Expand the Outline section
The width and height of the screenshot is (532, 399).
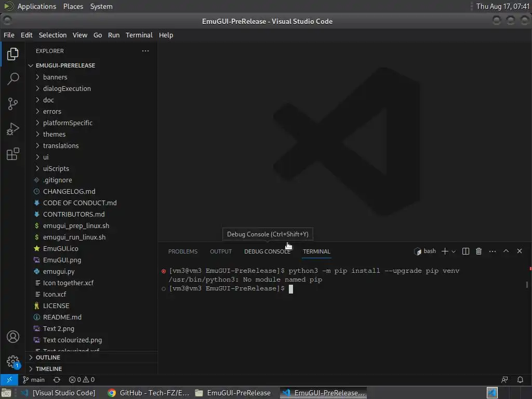[x=91, y=357]
